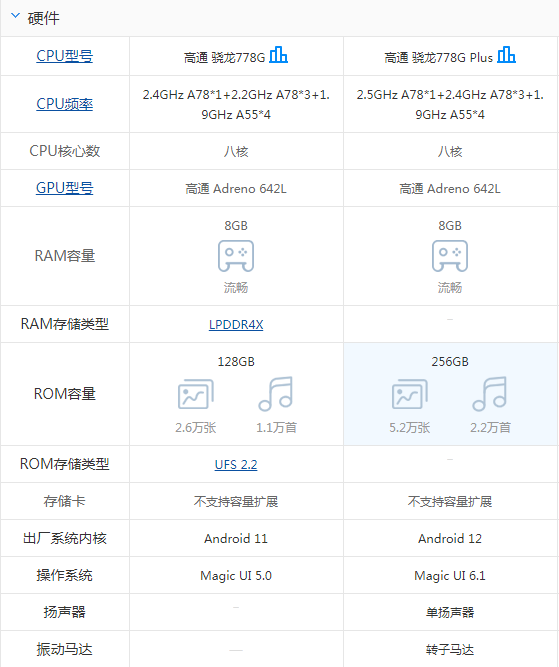This screenshot has height=667, width=559.
Task: Click photo icon under 256GB
Action: click(410, 394)
